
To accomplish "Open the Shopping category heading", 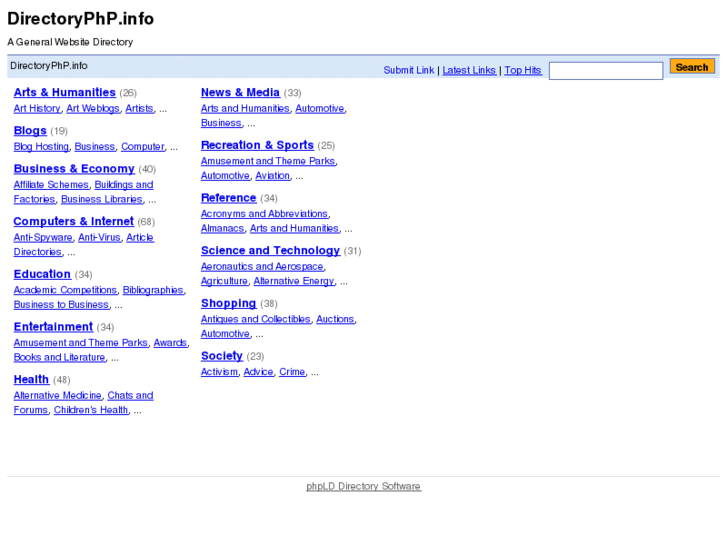I will pos(229,303).
